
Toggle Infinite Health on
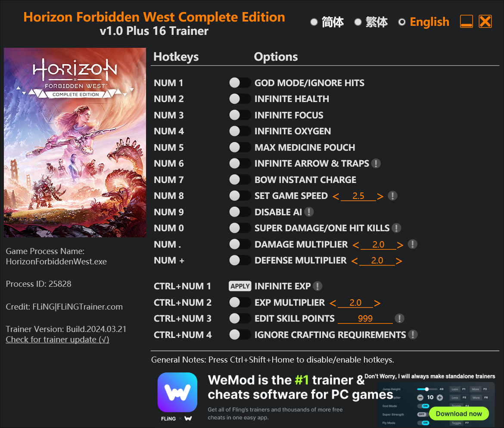[240, 99]
